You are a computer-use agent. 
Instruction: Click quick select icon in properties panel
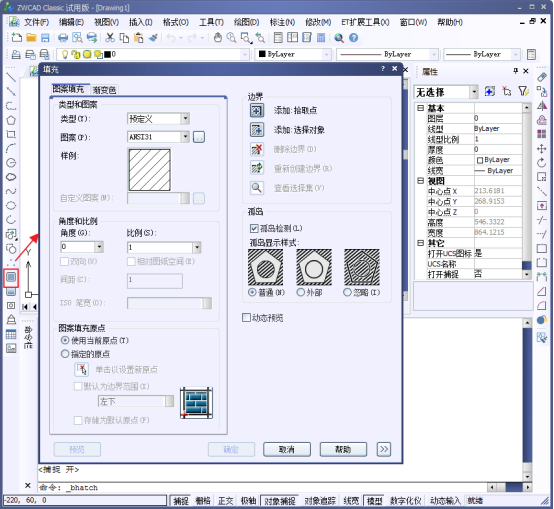tap(523, 91)
